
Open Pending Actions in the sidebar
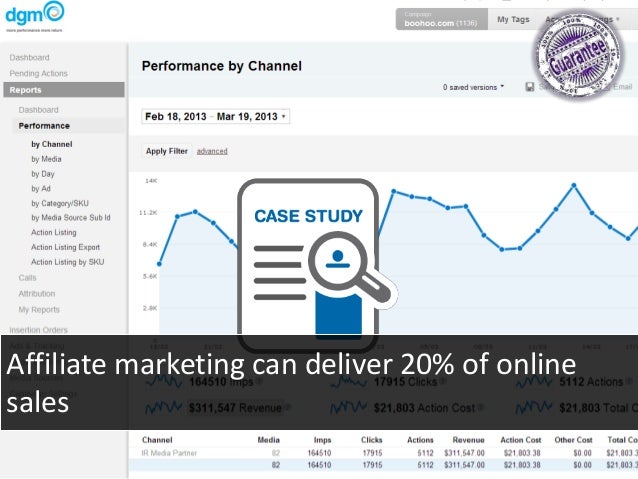tap(38, 73)
